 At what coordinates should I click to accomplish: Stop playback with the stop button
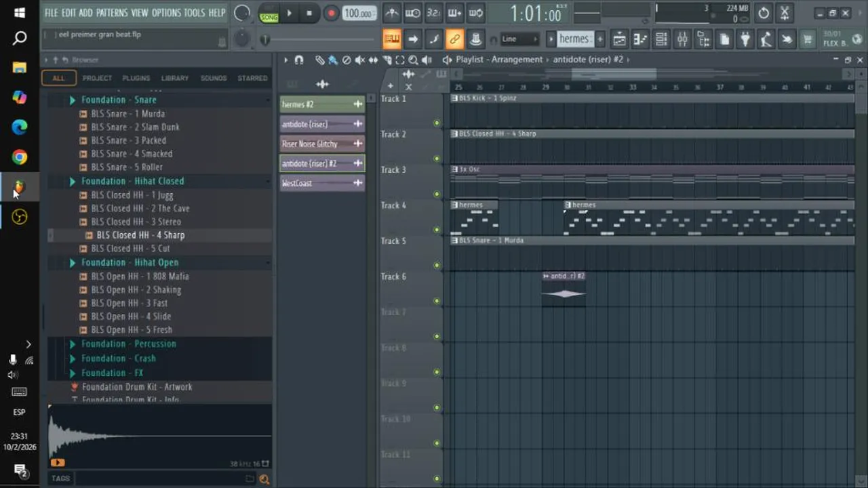(x=309, y=13)
